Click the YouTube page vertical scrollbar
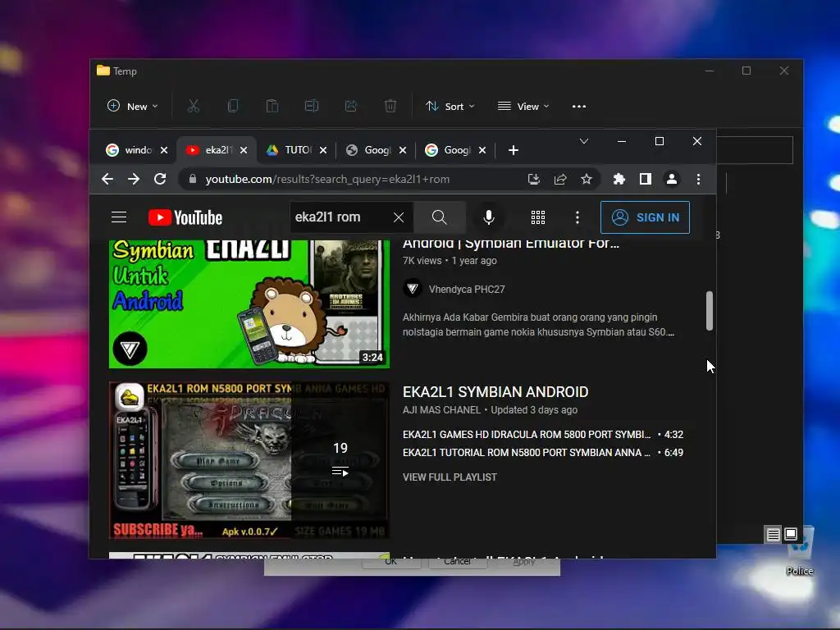This screenshot has height=630, width=840. [x=710, y=311]
